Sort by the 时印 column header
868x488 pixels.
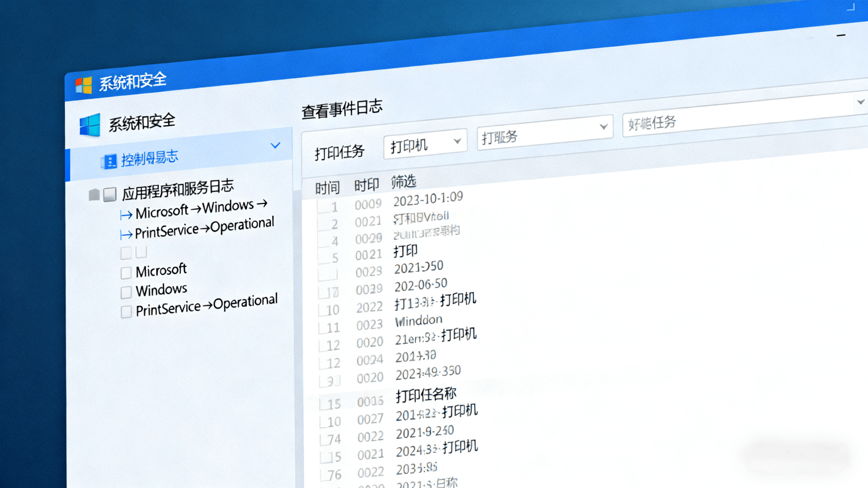coord(367,185)
